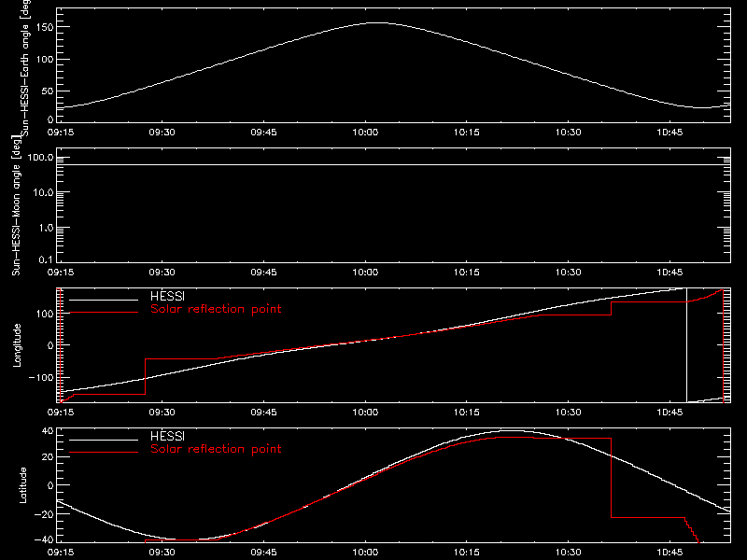Image resolution: width=747 pixels, height=560 pixels.
Task: Click 09:45 time label under Latitude plot
Action: click(263, 553)
